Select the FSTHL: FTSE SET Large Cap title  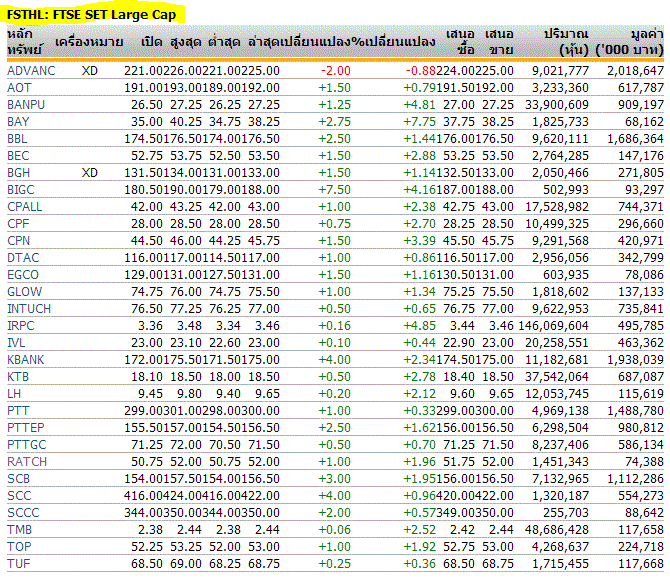tap(91, 15)
